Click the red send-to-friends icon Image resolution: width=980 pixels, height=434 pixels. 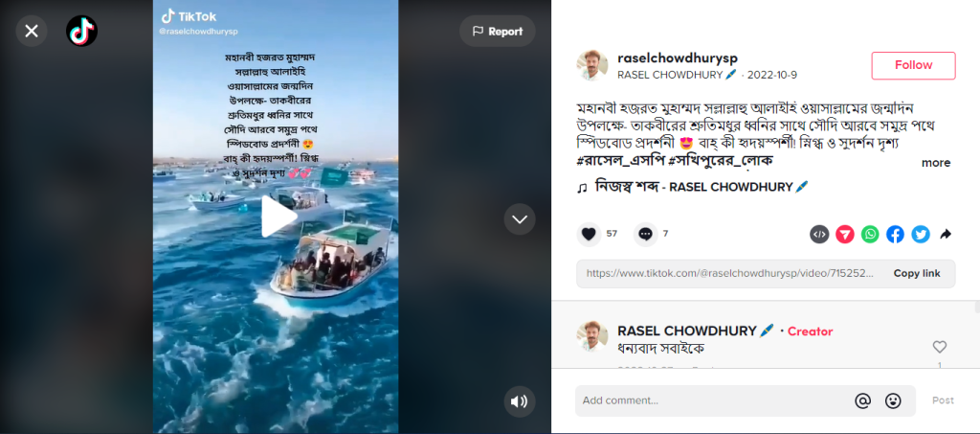pos(845,234)
